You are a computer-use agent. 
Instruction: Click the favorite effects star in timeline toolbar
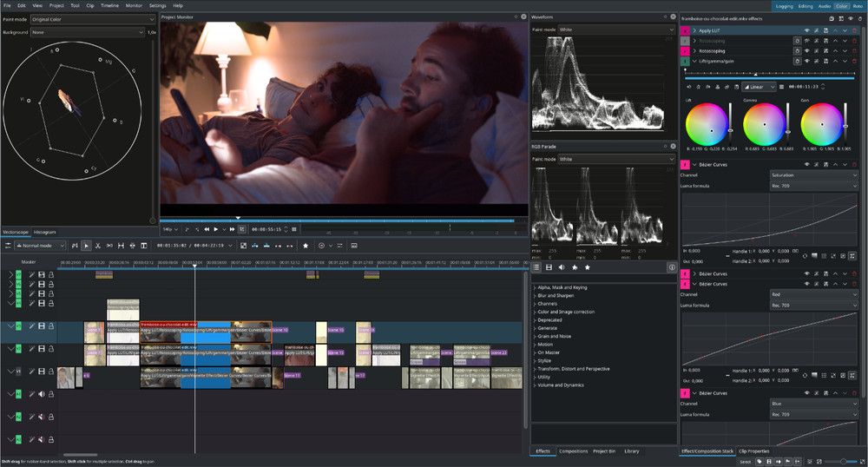pyautogui.click(x=305, y=246)
